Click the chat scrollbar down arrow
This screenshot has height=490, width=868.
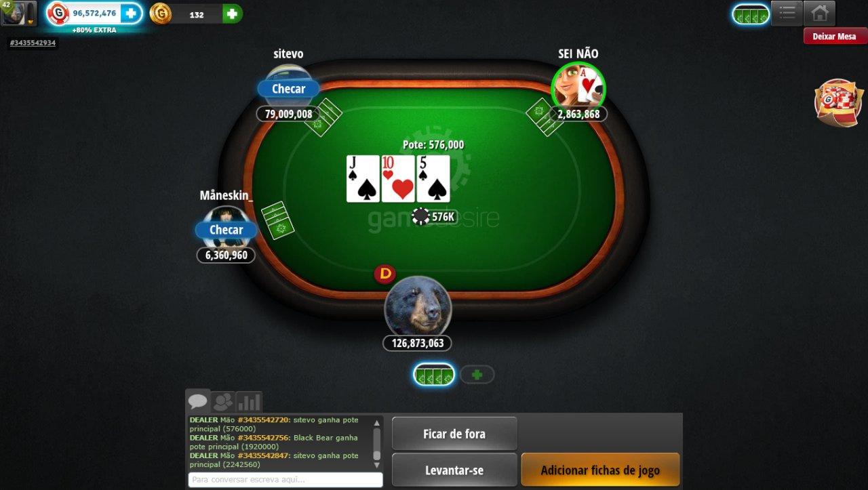377,465
